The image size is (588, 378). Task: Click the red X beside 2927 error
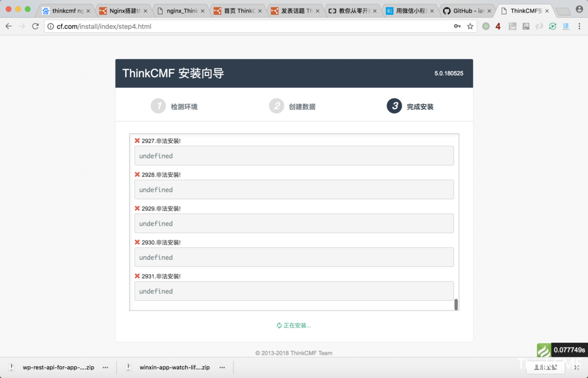[x=137, y=141]
